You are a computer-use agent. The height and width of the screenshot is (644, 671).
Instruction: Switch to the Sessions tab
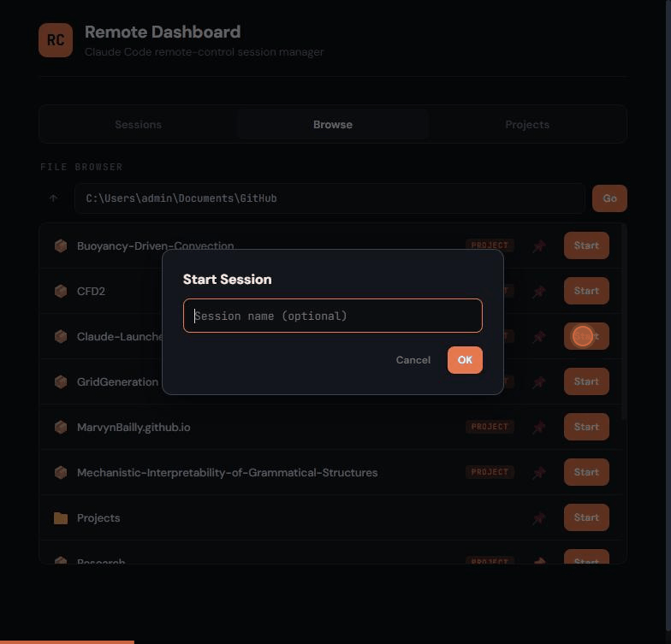tap(138, 125)
